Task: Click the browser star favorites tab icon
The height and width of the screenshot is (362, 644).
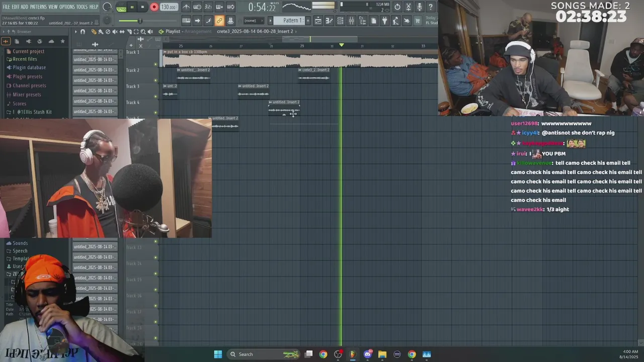Action: coord(62,41)
